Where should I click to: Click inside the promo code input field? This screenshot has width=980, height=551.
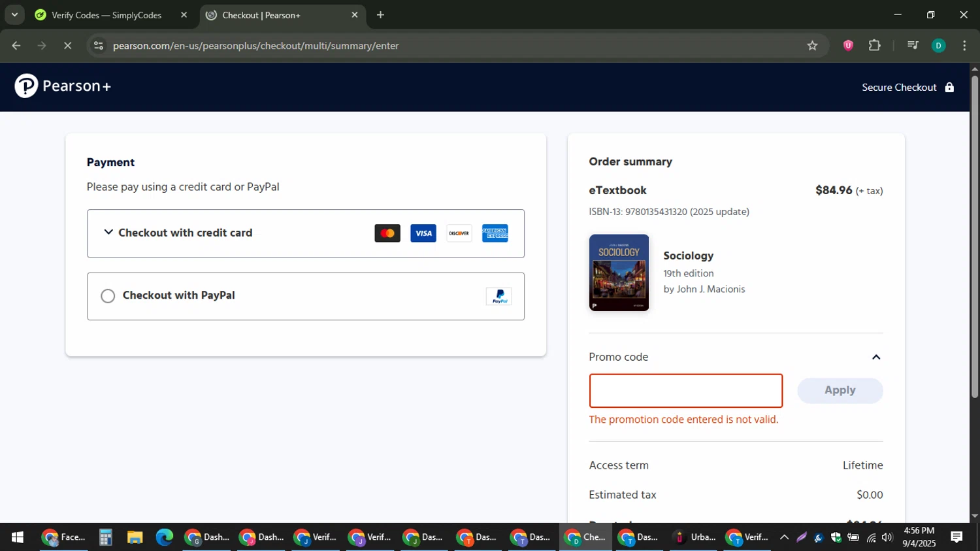(685, 390)
